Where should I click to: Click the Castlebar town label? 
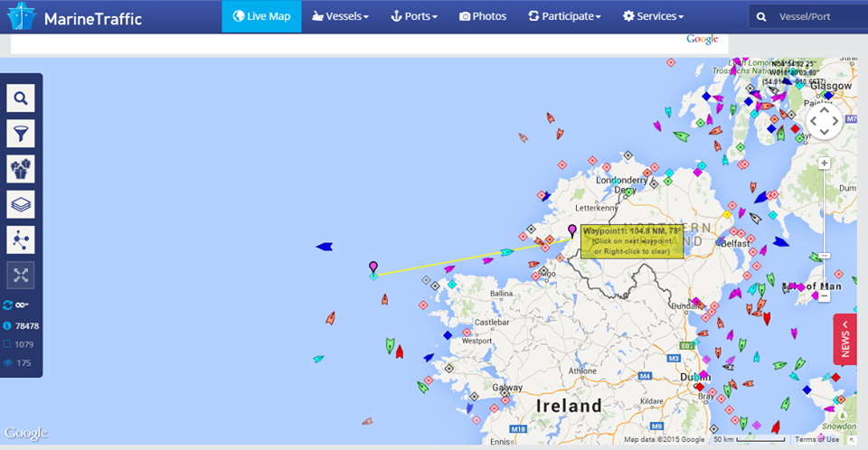[x=492, y=323]
